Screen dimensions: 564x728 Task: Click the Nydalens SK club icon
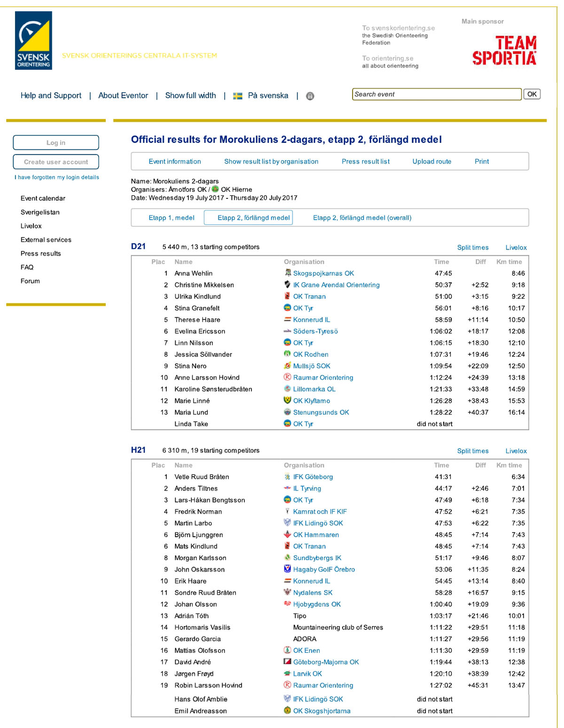(288, 592)
